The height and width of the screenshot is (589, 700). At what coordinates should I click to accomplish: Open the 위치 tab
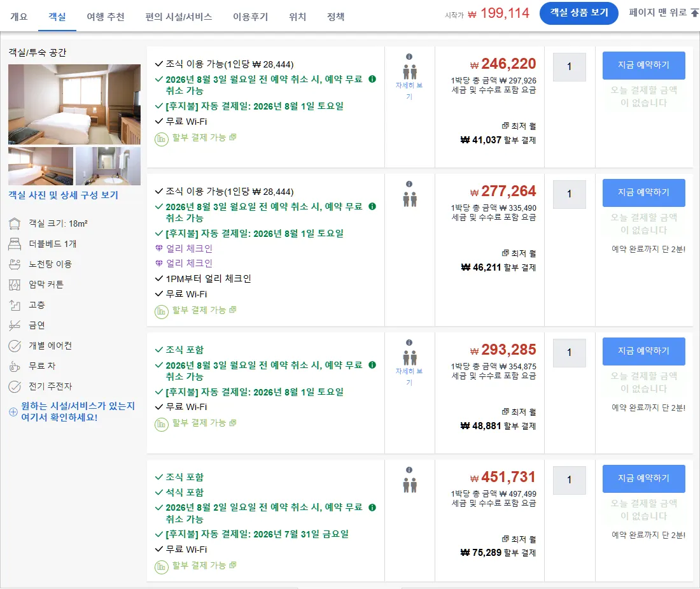(x=297, y=17)
